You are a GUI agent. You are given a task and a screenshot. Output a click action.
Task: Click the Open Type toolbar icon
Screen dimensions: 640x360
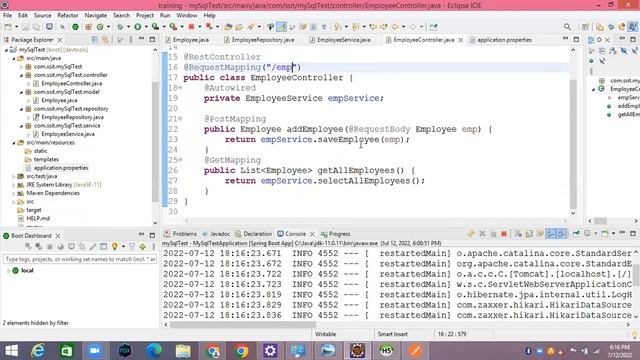point(228,27)
